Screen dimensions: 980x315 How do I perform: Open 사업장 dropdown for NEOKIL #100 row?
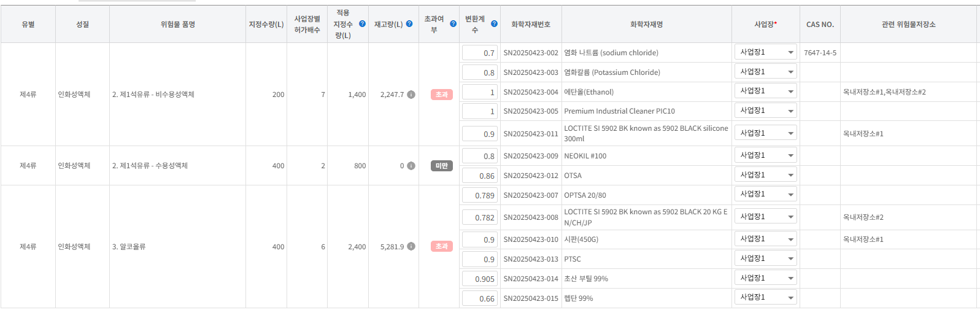(x=766, y=155)
